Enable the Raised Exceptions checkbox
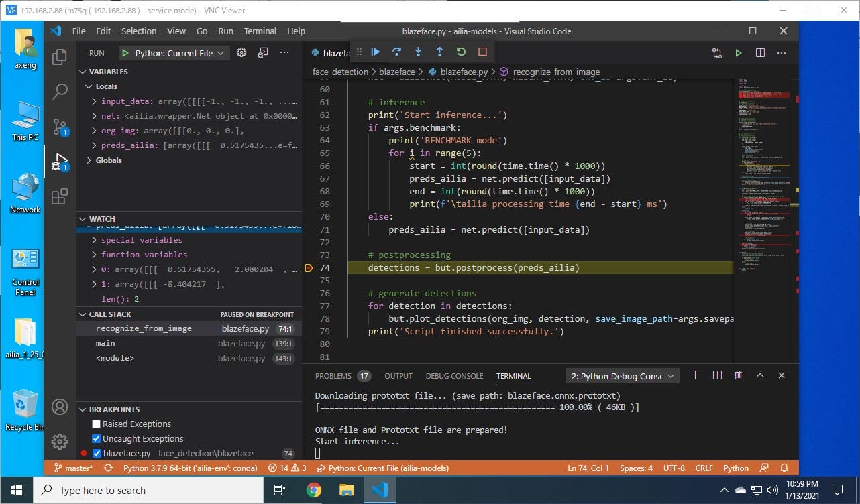The image size is (860, 504). [x=96, y=424]
